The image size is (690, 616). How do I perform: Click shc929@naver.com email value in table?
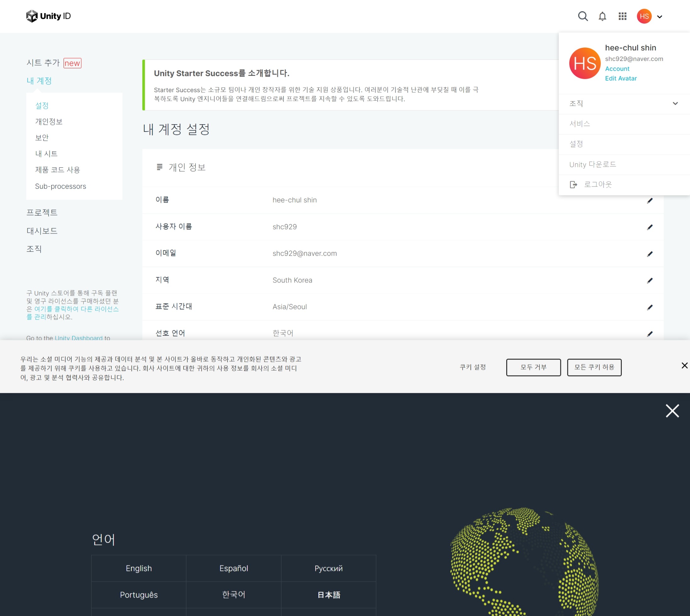pos(305,254)
